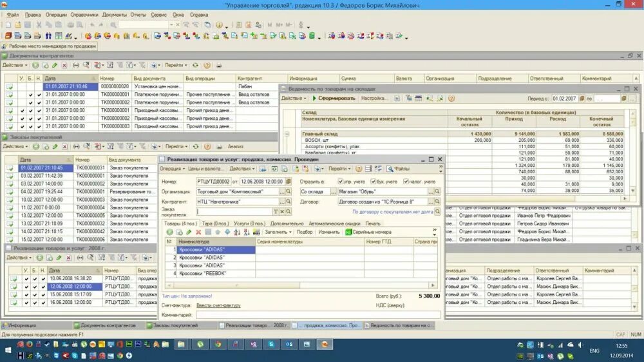Click refresh icon in Документы контрагентов toolbar
This screenshot has height=362, width=644.
click(x=196, y=65)
